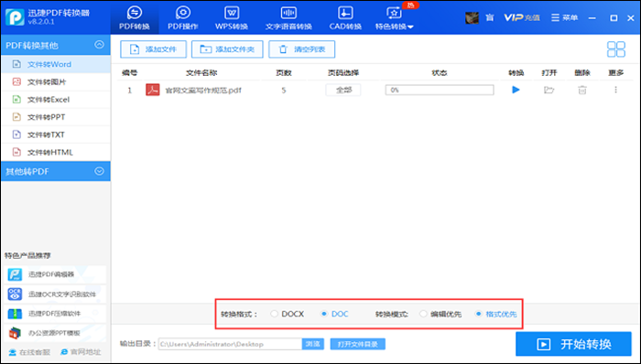Screen dimensions: 641x364
Task: Open the CAD转换 tab
Action: click(345, 18)
